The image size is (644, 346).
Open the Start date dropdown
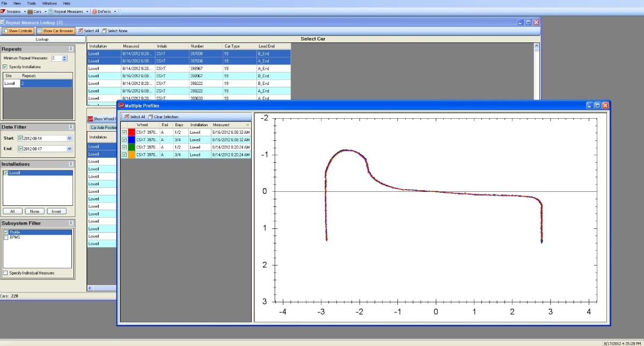tap(69, 138)
